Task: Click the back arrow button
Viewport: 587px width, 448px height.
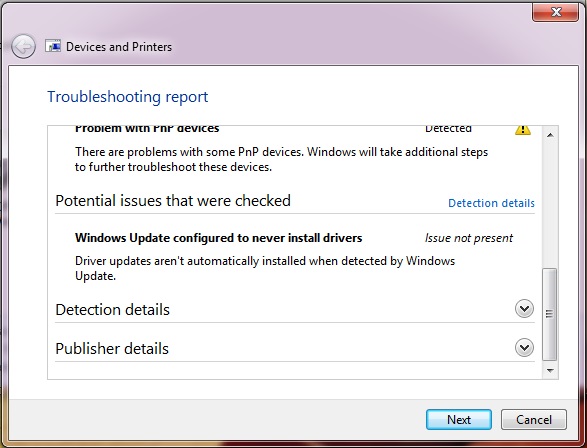Action: (x=23, y=47)
